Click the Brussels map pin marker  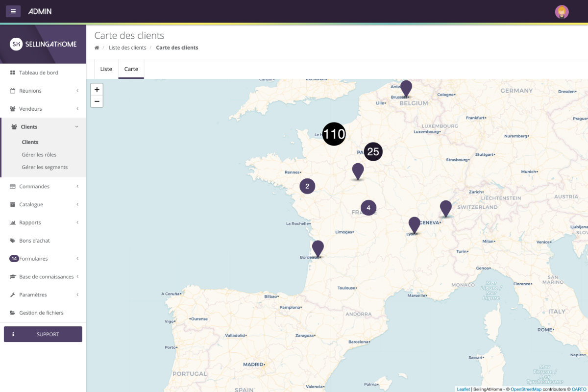coord(406,89)
